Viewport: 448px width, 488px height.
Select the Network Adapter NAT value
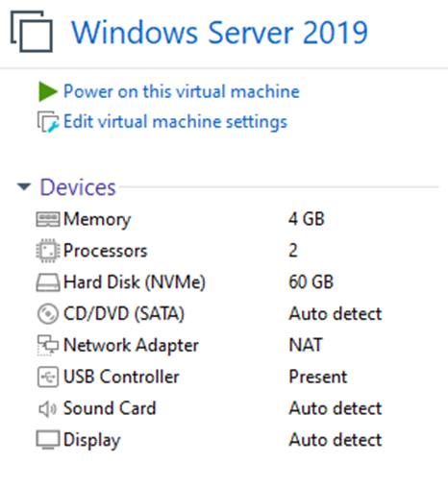pyautogui.click(x=306, y=345)
